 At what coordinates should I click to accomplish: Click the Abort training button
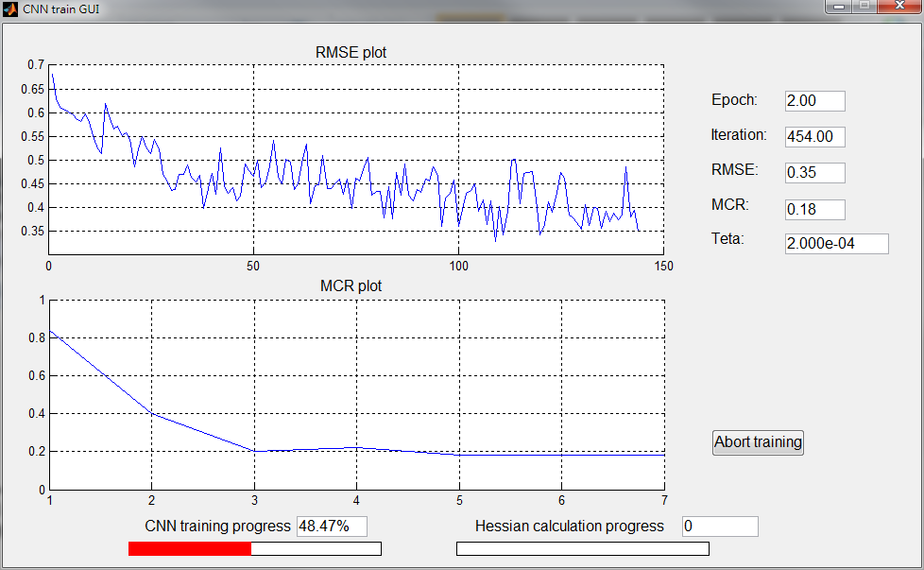[x=758, y=442]
